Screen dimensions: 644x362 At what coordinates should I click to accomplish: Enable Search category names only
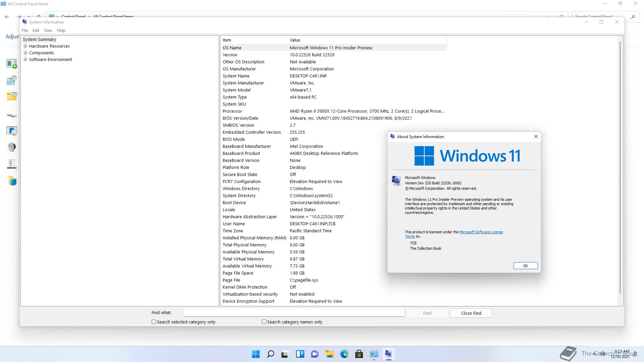[264, 321]
